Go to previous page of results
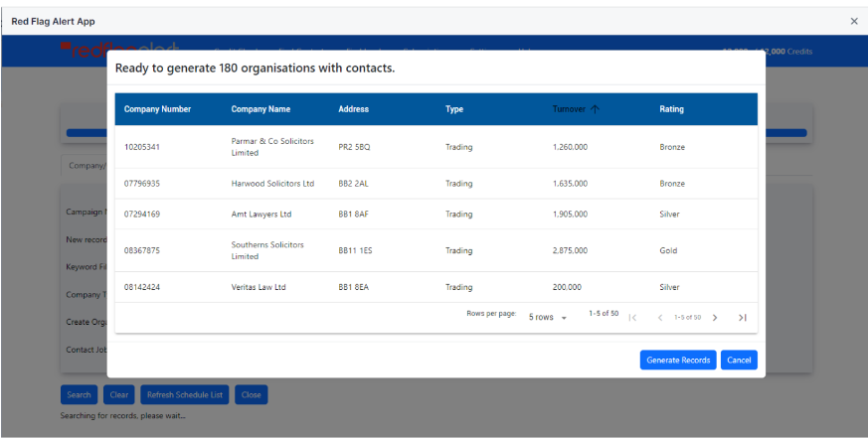The image size is (868, 439). point(660,318)
